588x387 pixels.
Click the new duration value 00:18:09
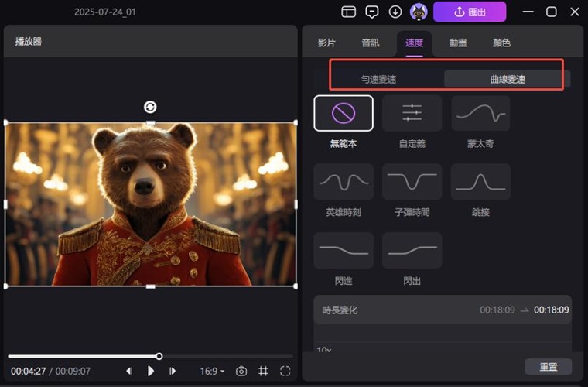click(551, 310)
